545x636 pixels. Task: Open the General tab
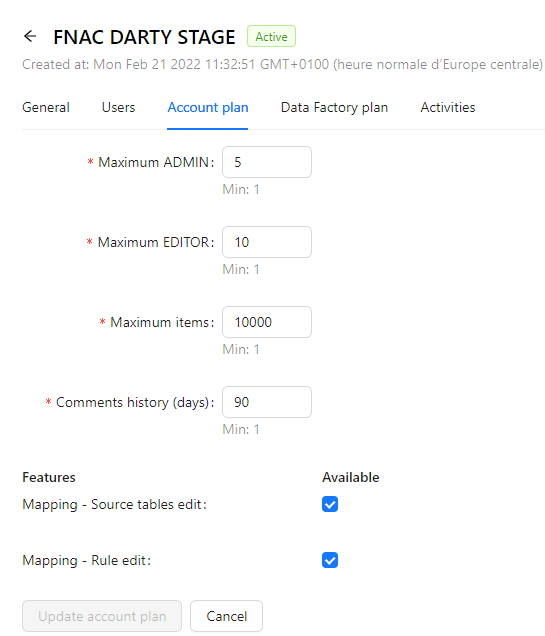click(46, 107)
